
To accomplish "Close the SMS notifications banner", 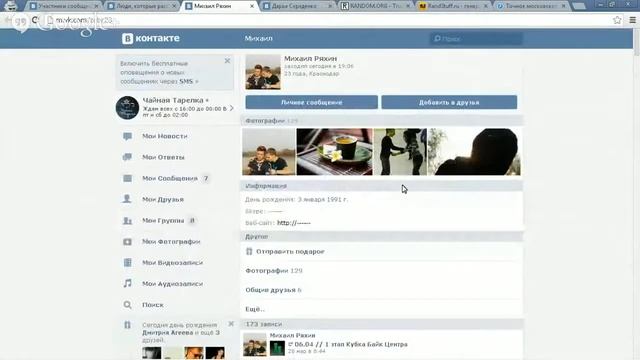I will pos(227,61).
